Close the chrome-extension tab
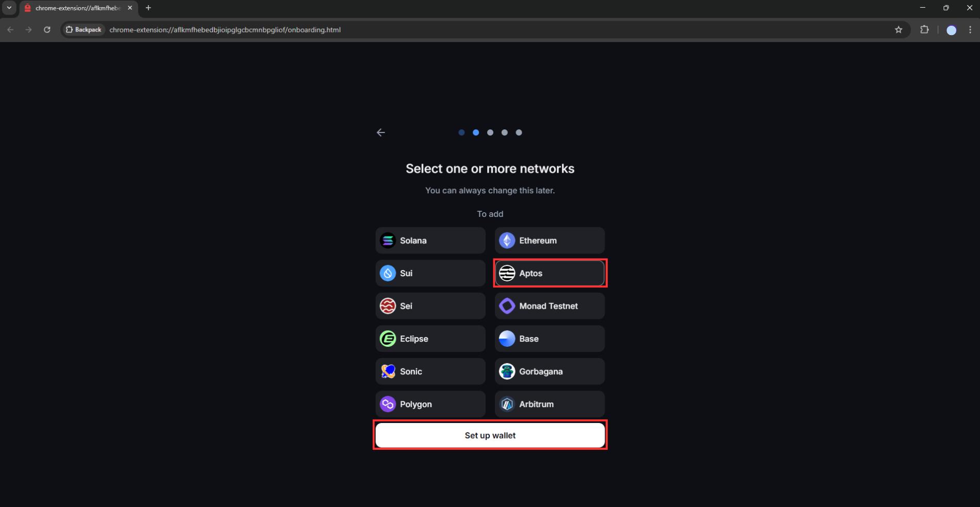Screen dimensions: 980x507 [130, 8]
